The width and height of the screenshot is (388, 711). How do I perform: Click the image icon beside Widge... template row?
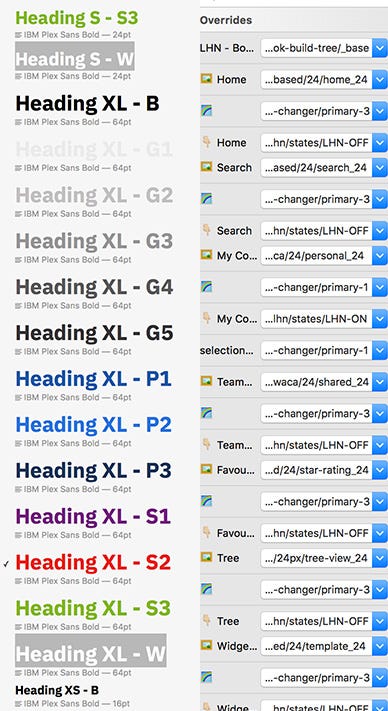click(x=206, y=645)
